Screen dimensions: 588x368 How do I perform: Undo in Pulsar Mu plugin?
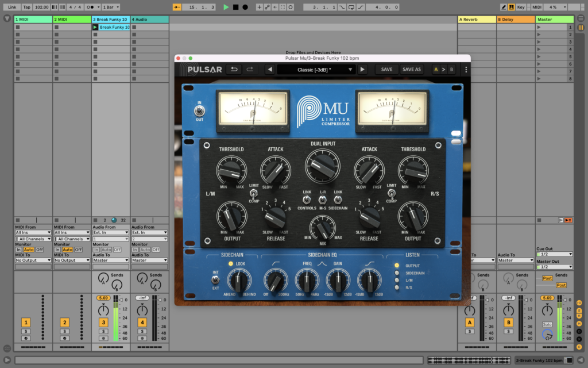(x=234, y=69)
